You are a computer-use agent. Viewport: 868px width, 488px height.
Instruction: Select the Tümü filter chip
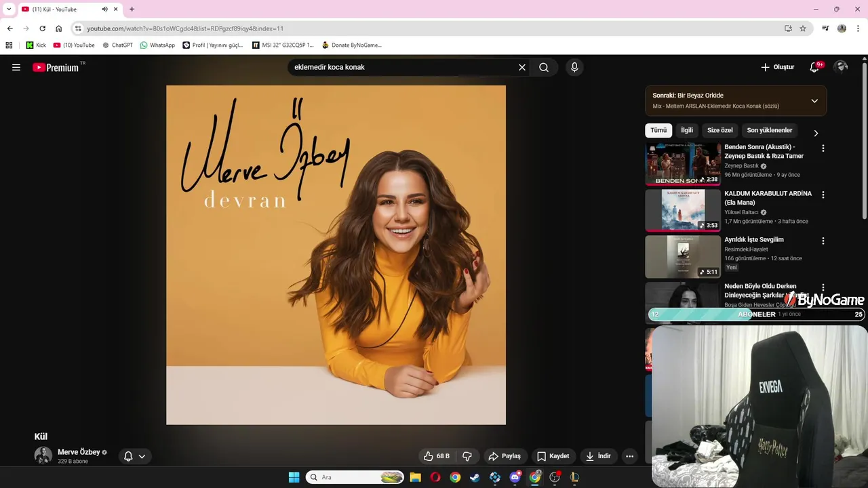point(658,130)
